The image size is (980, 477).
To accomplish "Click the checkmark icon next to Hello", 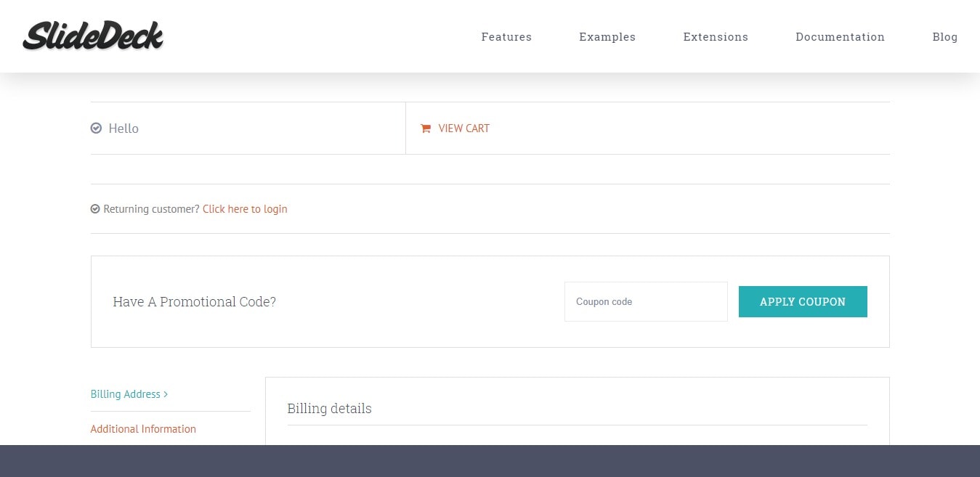I will pos(96,128).
